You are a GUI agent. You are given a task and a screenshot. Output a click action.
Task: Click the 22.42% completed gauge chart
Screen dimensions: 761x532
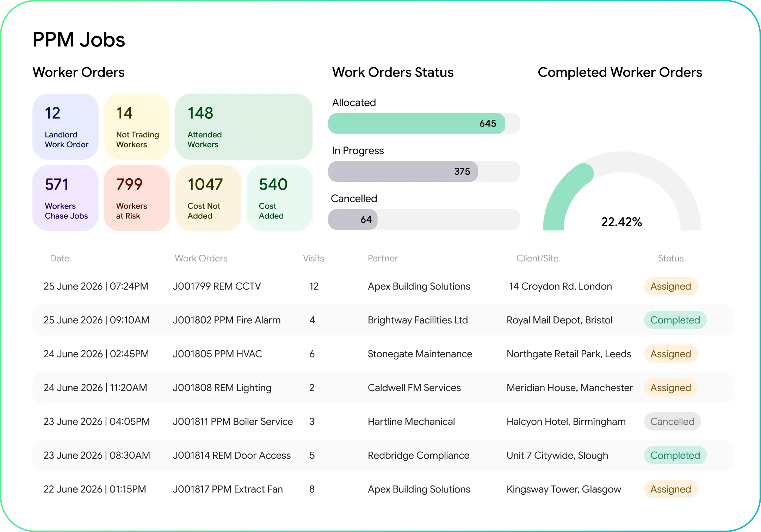[x=622, y=191]
